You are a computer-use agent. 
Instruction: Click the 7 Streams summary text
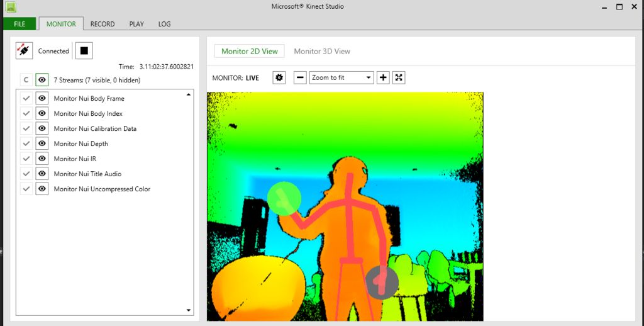(x=97, y=80)
